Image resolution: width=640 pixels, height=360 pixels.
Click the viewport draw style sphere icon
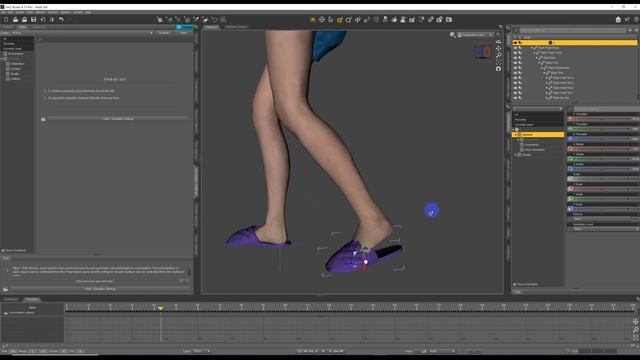click(x=452, y=35)
